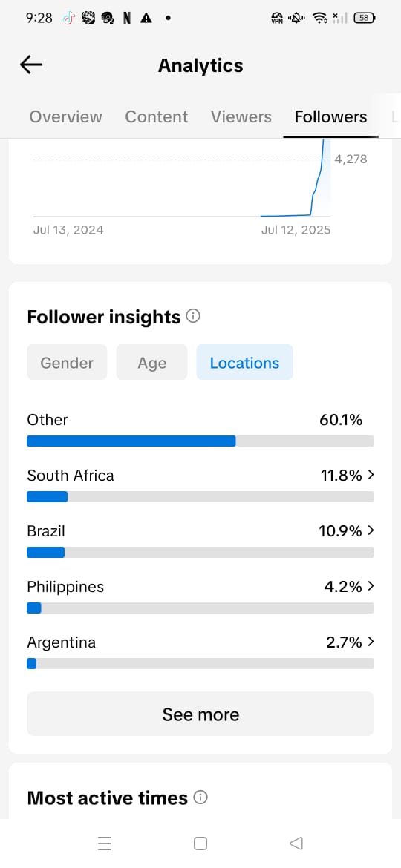The height and width of the screenshot is (868, 401).
Task: Tap the battery indicator in the status bar
Action: click(365, 18)
